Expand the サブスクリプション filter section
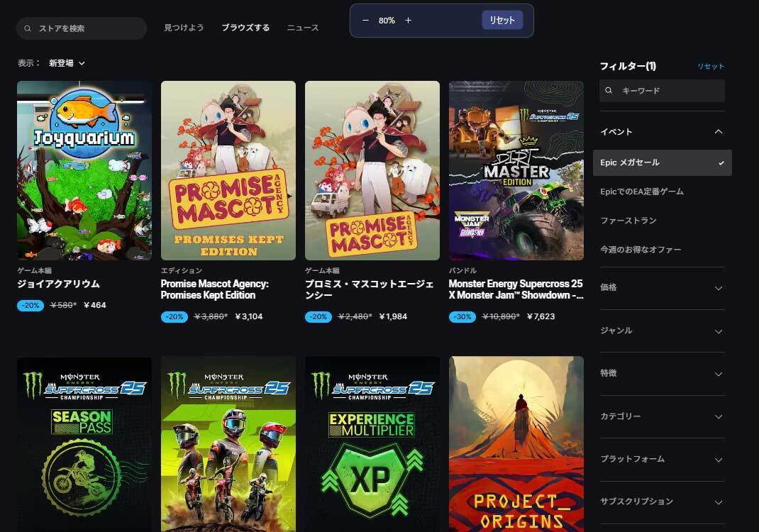The height and width of the screenshot is (532, 759). (662, 501)
